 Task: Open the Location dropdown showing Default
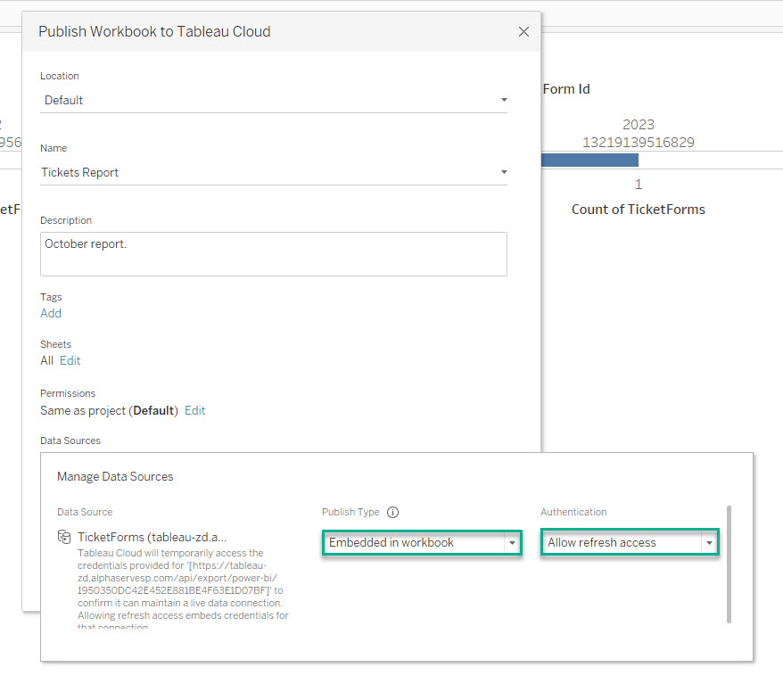click(x=274, y=100)
